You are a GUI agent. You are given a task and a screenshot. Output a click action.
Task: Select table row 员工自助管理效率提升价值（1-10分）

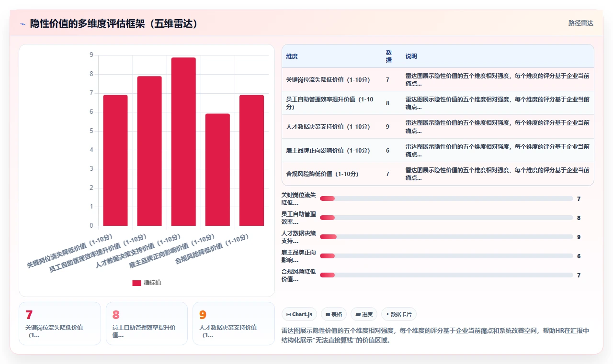click(438, 103)
